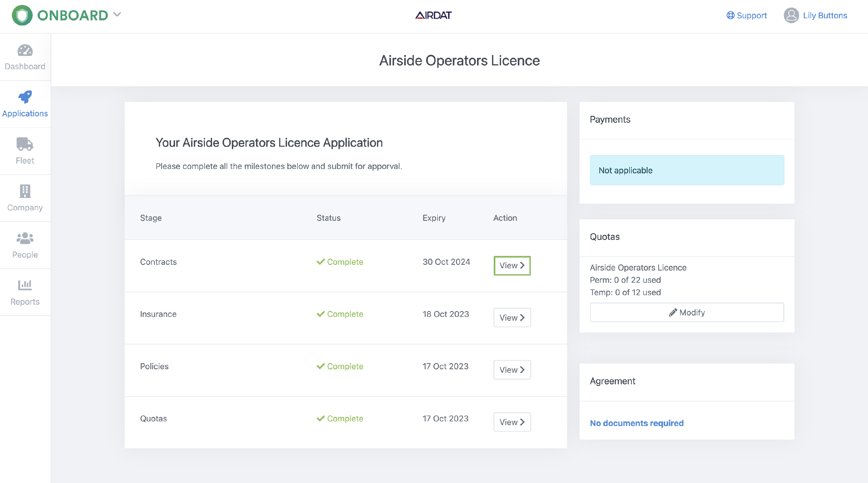Click the Not applicable payments banner
Screen dimensions: 868x483
click(687, 170)
